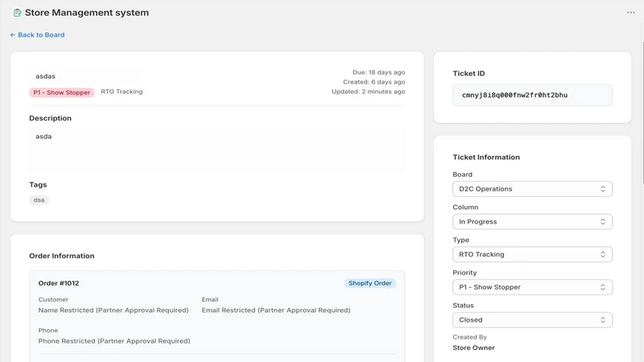Click the back arrow beside Back to Board
The width and height of the screenshot is (644, 362).
(13, 35)
